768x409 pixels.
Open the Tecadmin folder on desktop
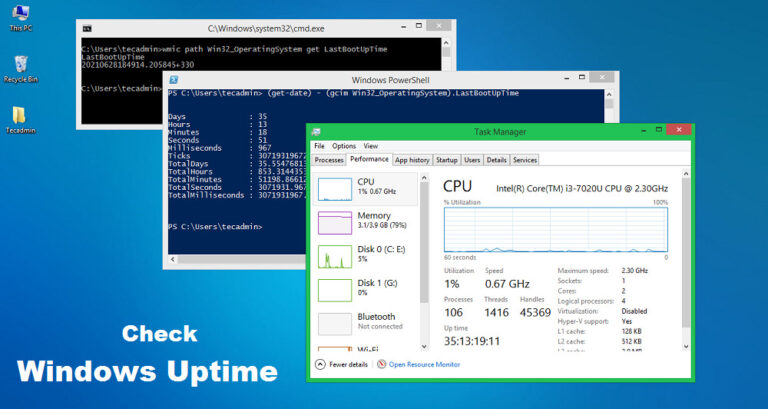tap(20, 115)
